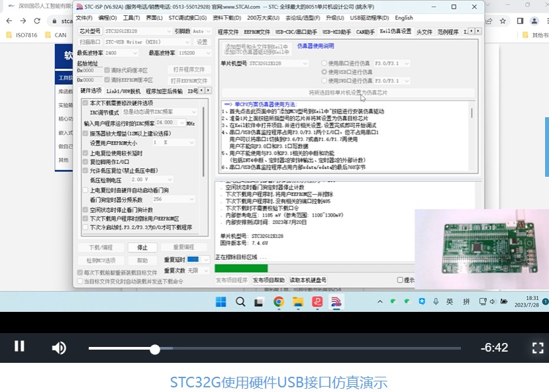Open the 最高波特率 dropdown
This screenshot has height=392, width=549.
(194, 53)
